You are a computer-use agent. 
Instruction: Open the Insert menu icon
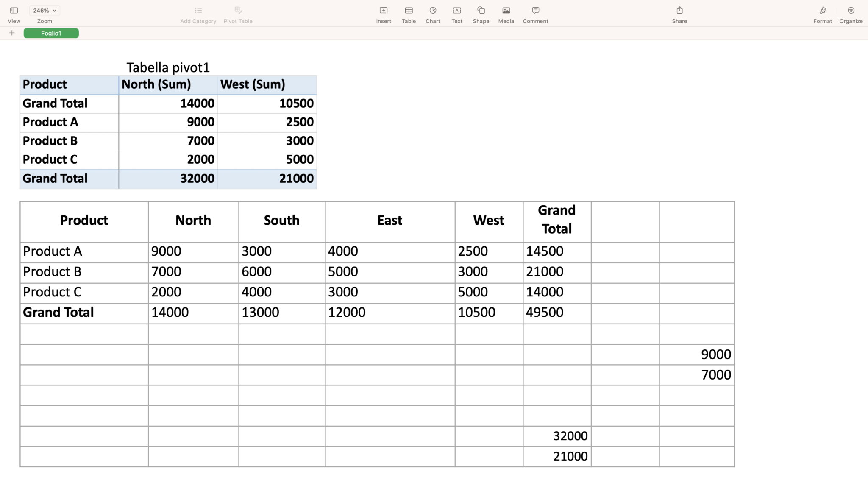click(x=383, y=13)
